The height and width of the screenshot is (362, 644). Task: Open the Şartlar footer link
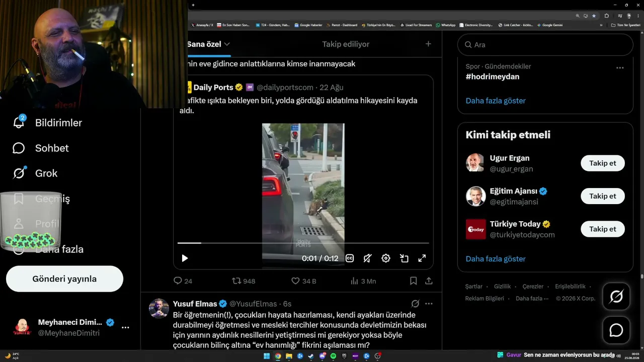(x=474, y=287)
